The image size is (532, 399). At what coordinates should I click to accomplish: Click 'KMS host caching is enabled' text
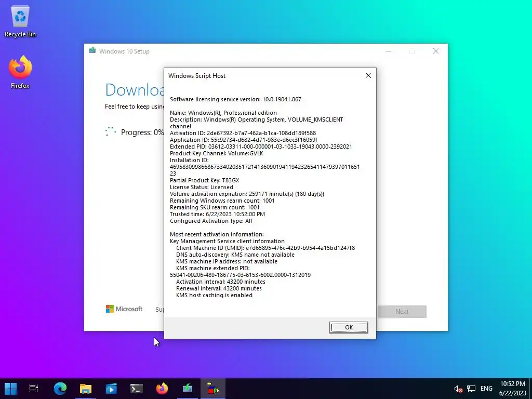click(x=214, y=295)
